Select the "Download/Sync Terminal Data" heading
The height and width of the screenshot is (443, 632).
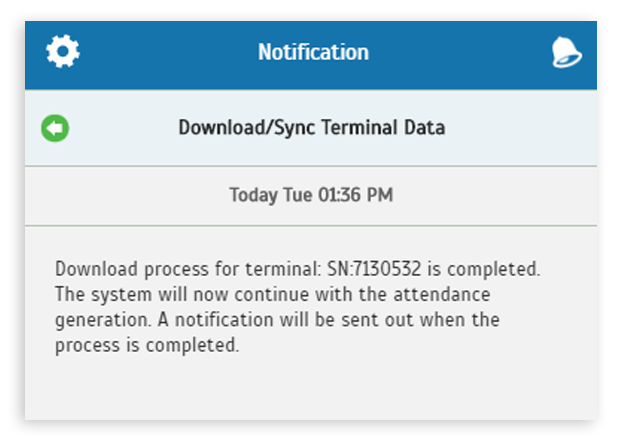tap(312, 128)
